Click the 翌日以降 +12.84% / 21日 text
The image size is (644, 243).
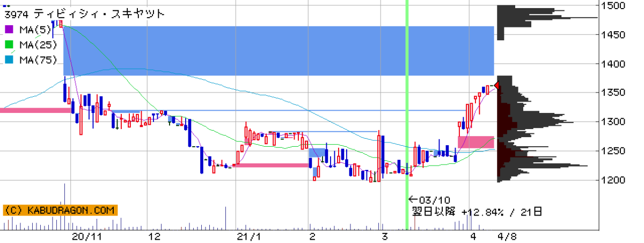pos(477,211)
